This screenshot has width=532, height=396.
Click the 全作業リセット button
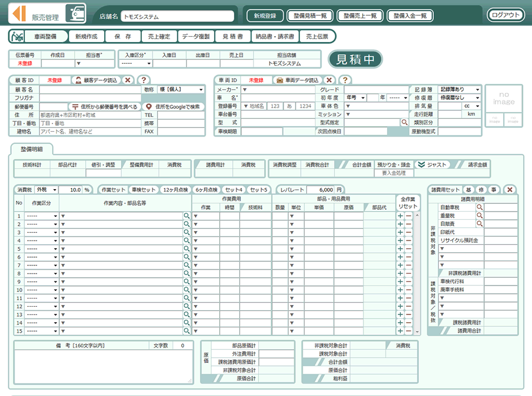point(408,203)
